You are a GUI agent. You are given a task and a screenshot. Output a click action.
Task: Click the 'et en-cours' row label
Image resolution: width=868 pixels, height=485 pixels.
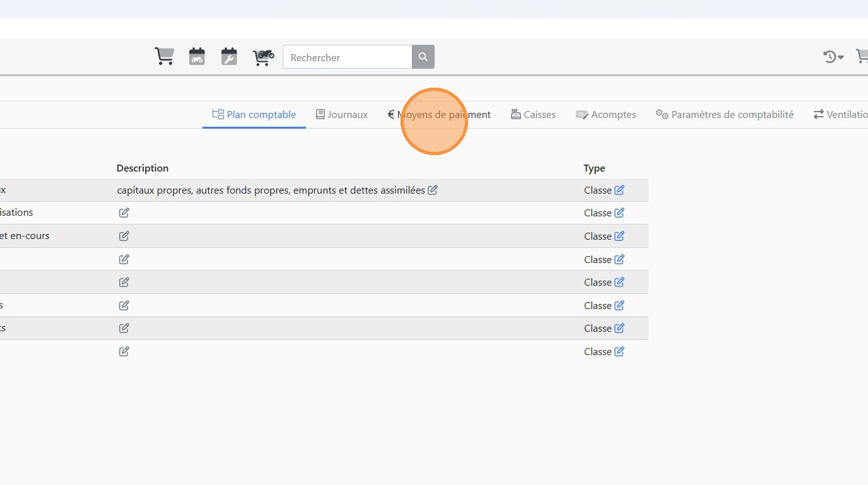pos(25,236)
